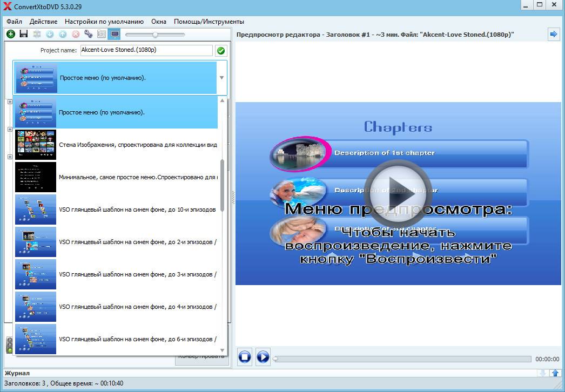Click the selected Простое меню combo box header
The image size is (565, 392).
pyautogui.click(x=120, y=78)
